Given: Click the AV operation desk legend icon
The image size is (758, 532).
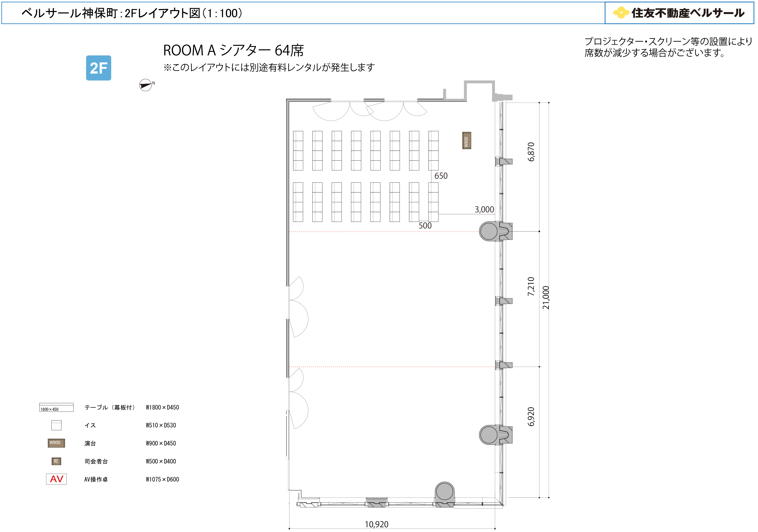Looking at the screenshot, I should coord(56,479).
